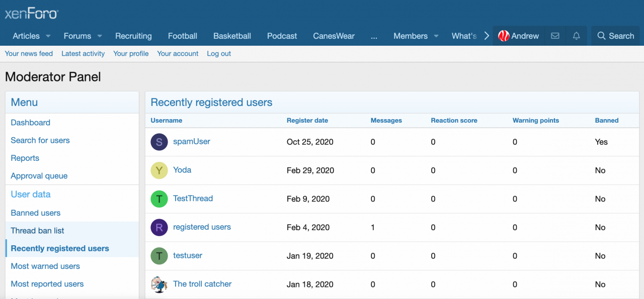Click the xenForo logo

click(x=31, y=14)
